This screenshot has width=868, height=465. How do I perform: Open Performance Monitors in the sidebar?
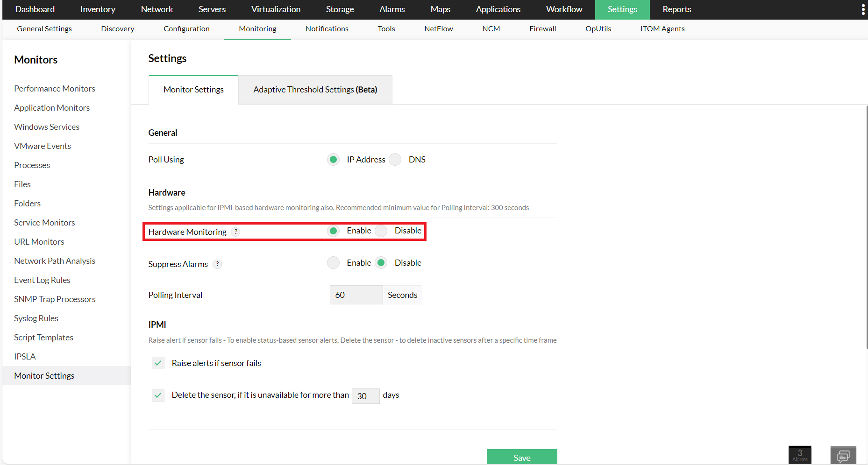55,89
